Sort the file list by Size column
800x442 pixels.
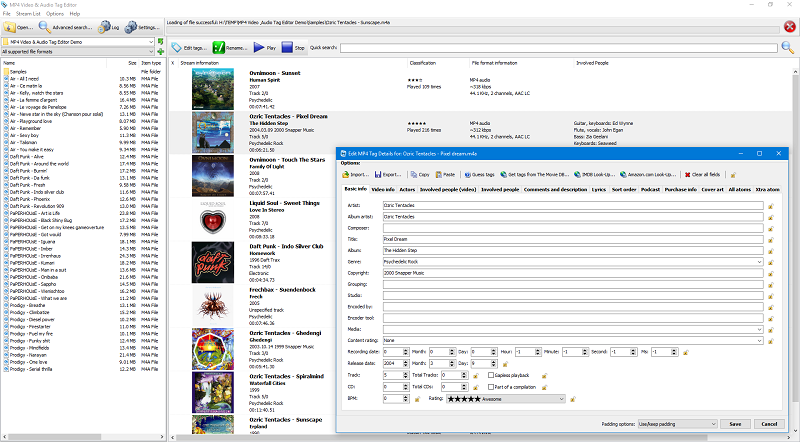click(122, 63)
